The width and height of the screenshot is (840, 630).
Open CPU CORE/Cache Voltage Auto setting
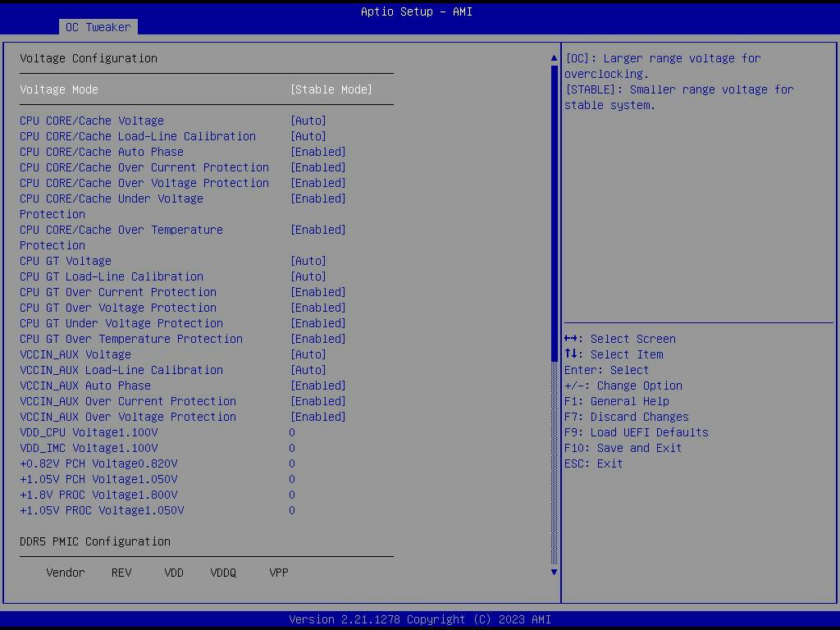coord(308,121)
